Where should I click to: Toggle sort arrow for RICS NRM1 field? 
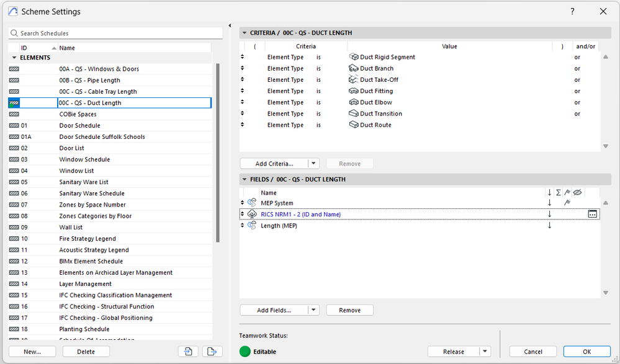click(549, 214)
